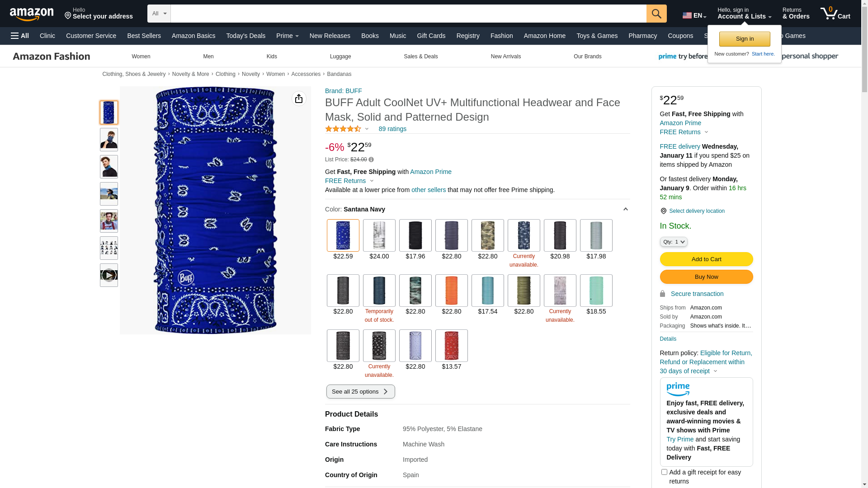
Task: Click the list price info icon
Action: pyautogui.click(x=371, y=160)
